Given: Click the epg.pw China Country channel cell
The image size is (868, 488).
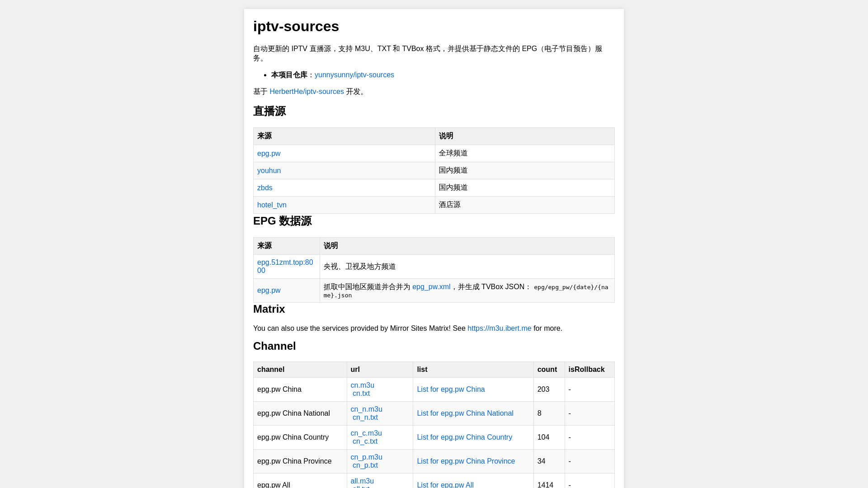Looking at the screenshot, I should coord(300,437).
